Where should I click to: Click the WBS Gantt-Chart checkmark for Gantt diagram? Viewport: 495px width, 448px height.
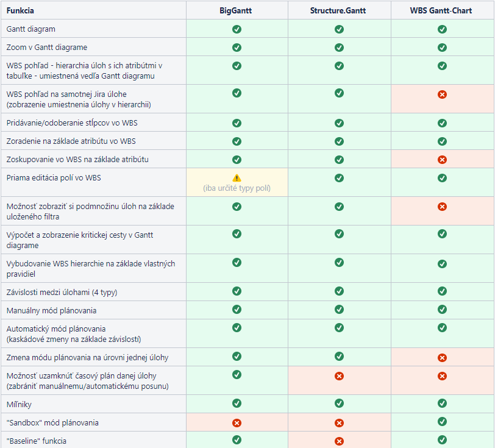click(443, 29)
